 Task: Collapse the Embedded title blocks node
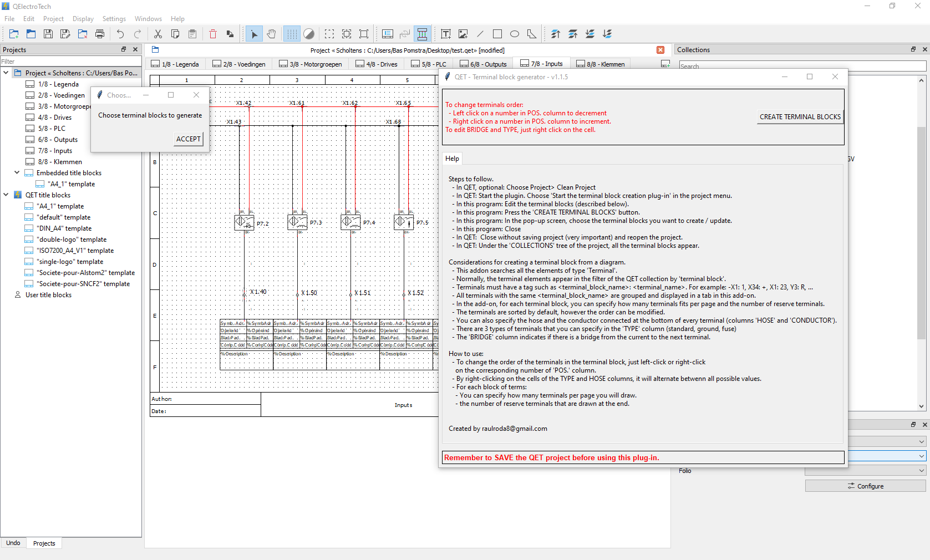[x=17, y=173]
